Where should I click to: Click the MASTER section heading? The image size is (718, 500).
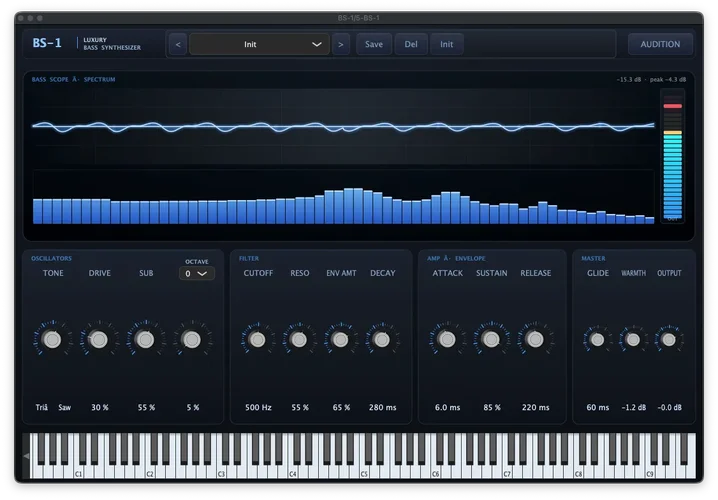coord(593,258)
